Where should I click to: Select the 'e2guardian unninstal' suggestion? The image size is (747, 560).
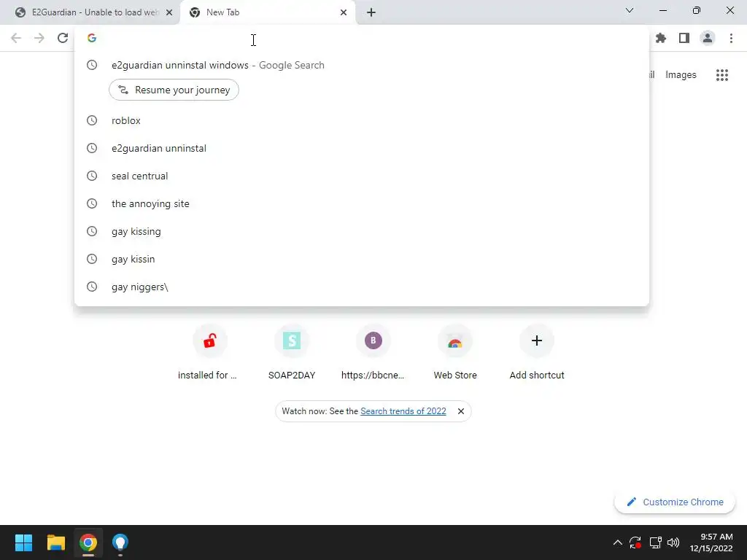click(x=362, y=148)
